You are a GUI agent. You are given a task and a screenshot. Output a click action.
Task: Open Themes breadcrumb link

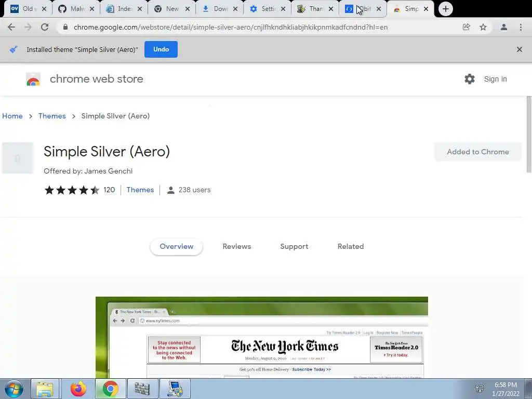pyautogui.click(x=52, y=116)
